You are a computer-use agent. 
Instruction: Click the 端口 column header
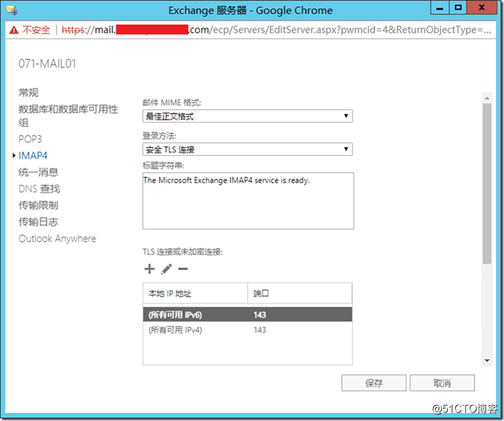[x=300, y=294]
